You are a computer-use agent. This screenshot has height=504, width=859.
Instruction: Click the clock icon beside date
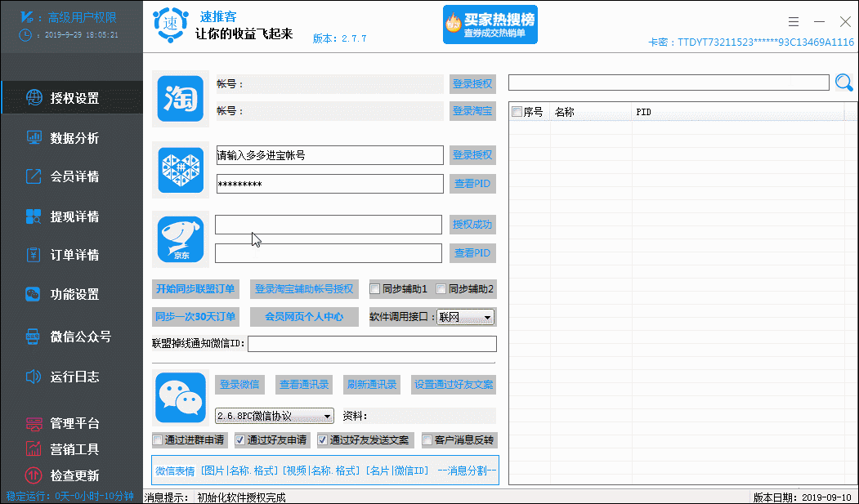[25, 35]
